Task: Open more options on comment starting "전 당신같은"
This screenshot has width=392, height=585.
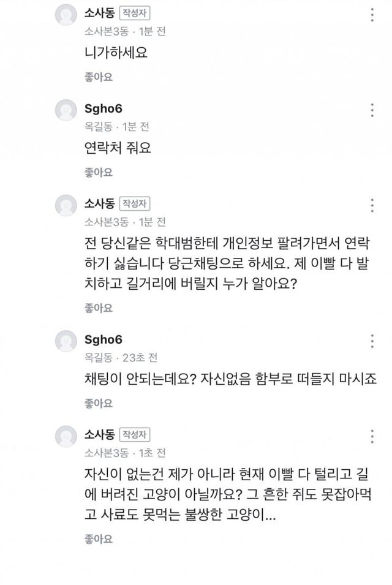Action: (372, 205)
